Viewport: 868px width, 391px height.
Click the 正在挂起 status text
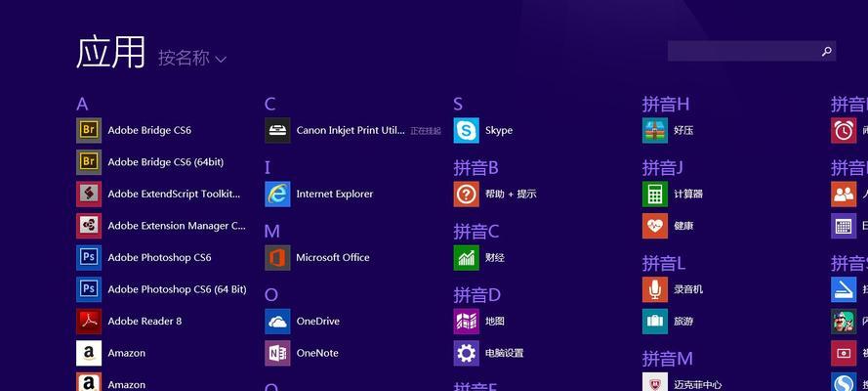tap(426, 131)
